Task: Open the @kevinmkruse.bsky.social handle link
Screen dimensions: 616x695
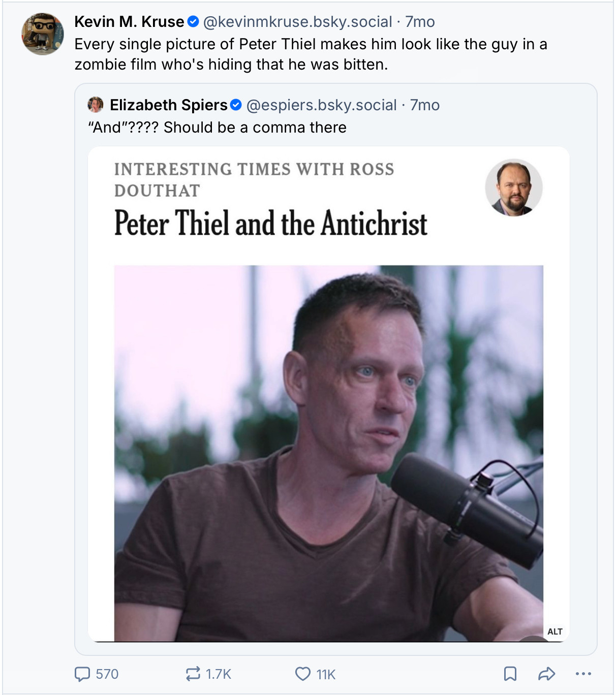Action: (297, 22)
